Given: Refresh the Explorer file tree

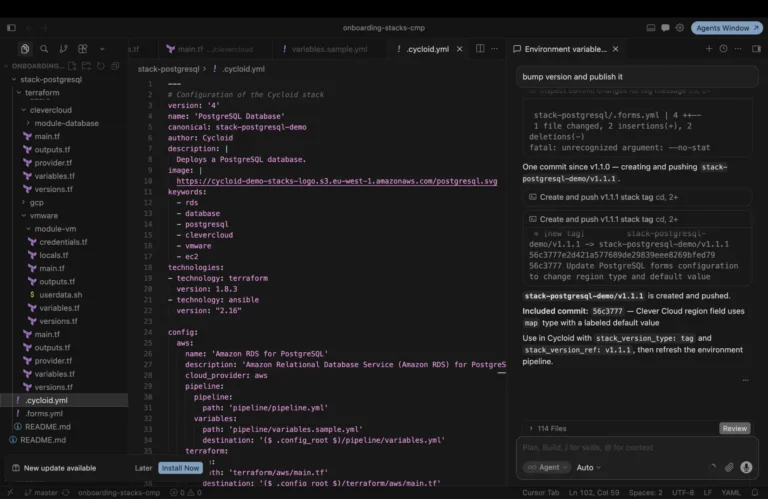Looking at the screenshot, I should coord(101,66).
